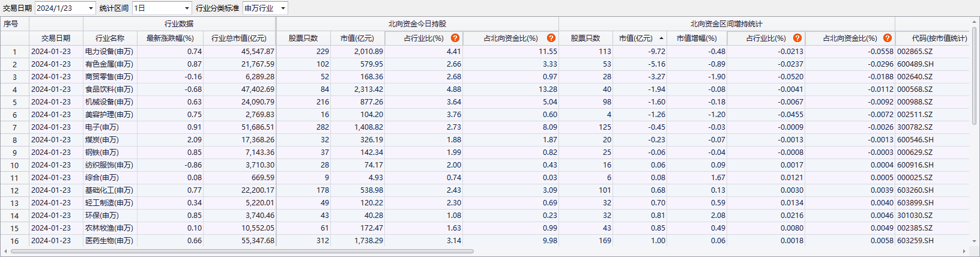The height and width of the screenshot is (257, 980).
Task: Sort by 行业总市值(亿元) column header
Action: click(x=239, y=38)
